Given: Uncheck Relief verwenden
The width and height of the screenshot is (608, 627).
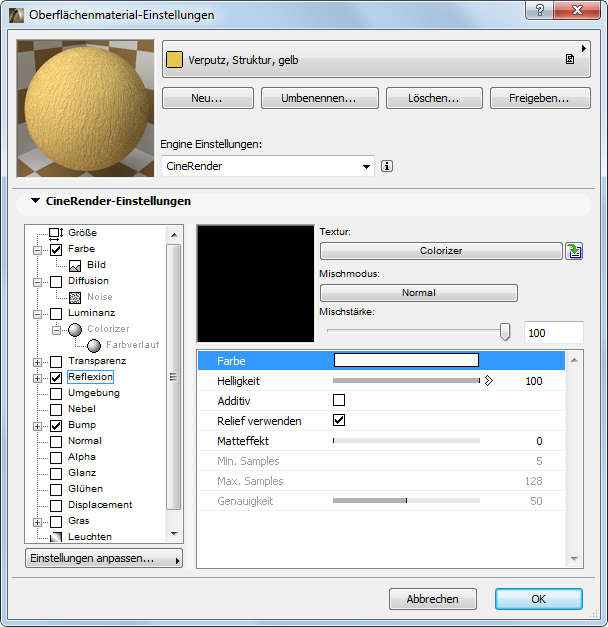Looking at the screenshot, I should point(339,420).
